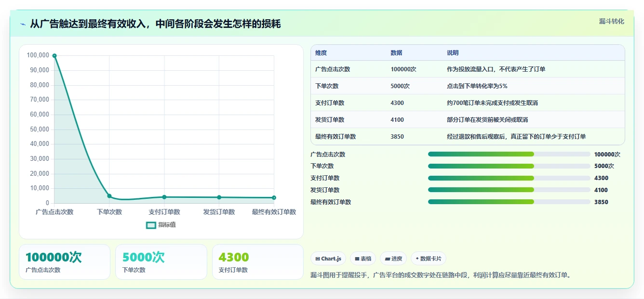This screenshot has height=299, width=644.
Task: Select the 数据卡片 chip
Action: 429,259
